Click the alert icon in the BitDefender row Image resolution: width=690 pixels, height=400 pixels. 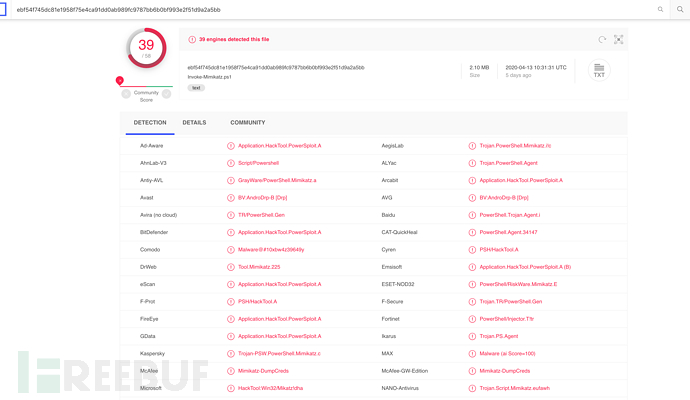[x=231, y=232]
